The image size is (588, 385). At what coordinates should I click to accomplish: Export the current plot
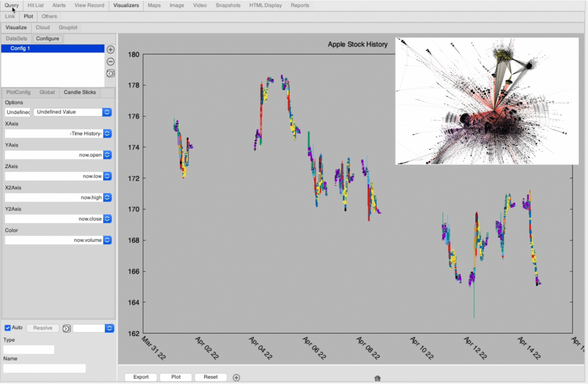[140, 377]
